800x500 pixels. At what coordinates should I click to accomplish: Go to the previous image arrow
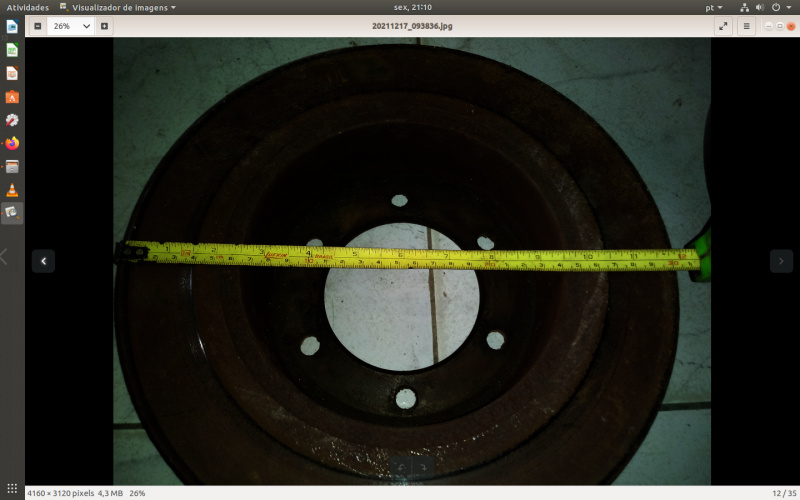43,261
